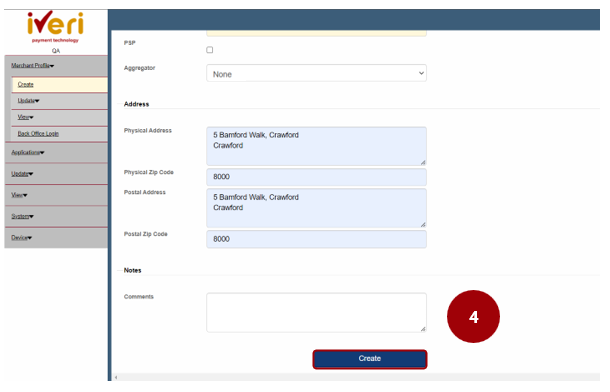Expand the System sidebar menu

pyautogui.click(x=22, y=216)
